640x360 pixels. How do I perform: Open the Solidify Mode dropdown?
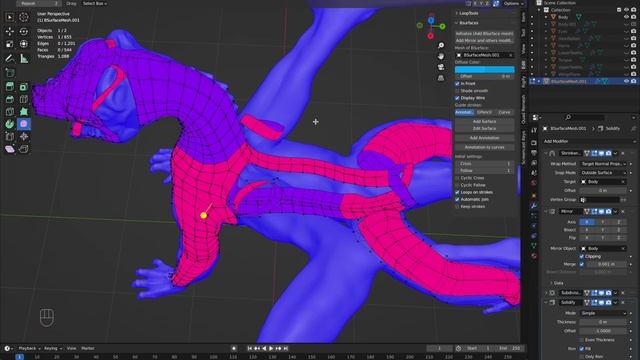(603, 313)
